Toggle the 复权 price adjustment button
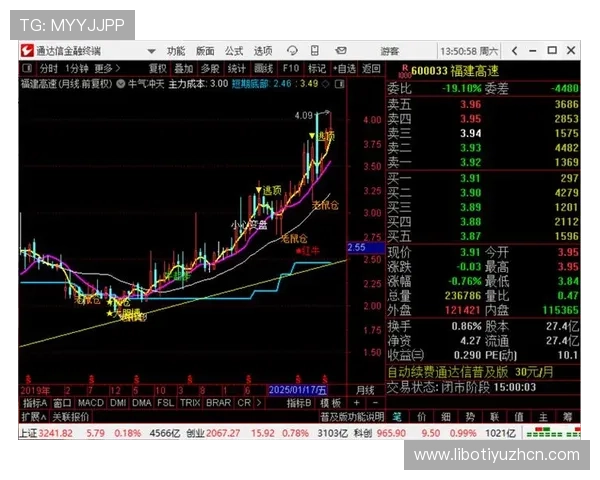The width and height of the screenshot is (600, 480). pyautogui.click(x=157, y=68)
